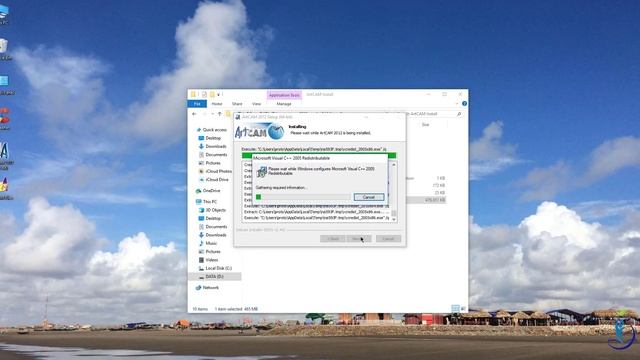The image size is (640, 360).
Task: Sort by the Size column header
Action: [426, 124]
